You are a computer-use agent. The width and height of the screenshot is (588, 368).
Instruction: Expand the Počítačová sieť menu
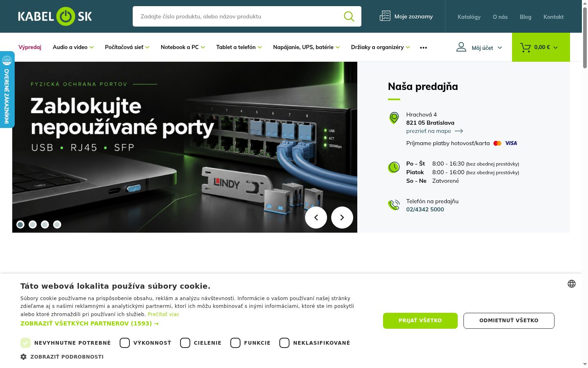pos(127,47)
